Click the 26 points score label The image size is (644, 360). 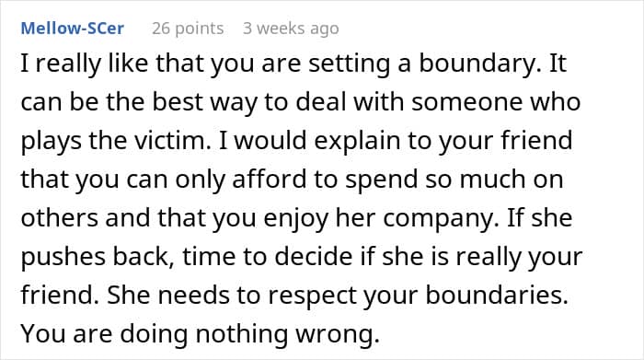pyautogui.click(x=188, y=29)
